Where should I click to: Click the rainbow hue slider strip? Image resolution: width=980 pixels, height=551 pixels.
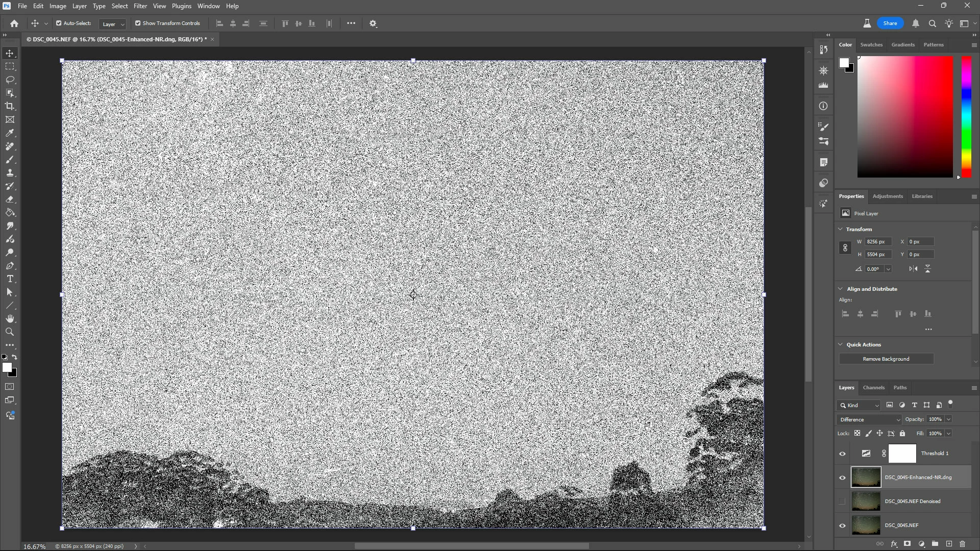pos(966,117)
